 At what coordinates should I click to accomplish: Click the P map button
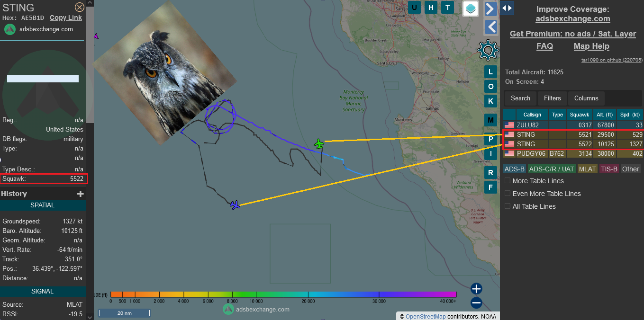(x=490, y=139)
